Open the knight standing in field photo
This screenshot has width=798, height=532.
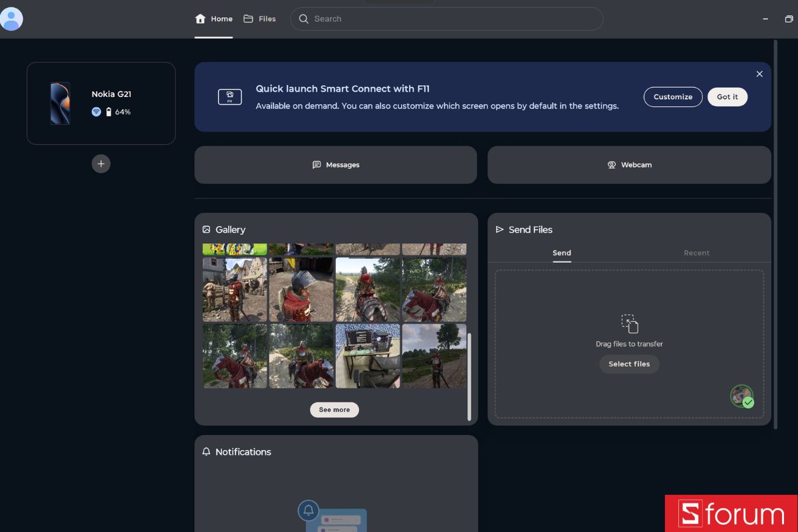(434, 356)
